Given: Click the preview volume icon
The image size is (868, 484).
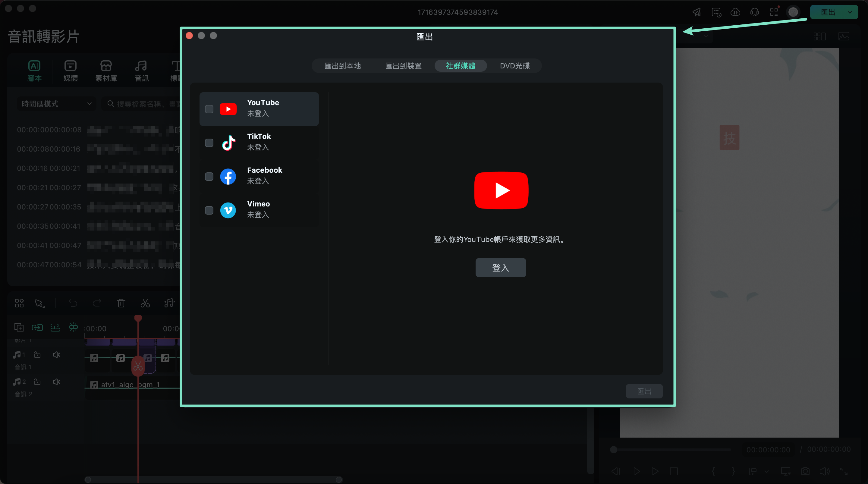Looking at the screenshot, I should (825, 471).
